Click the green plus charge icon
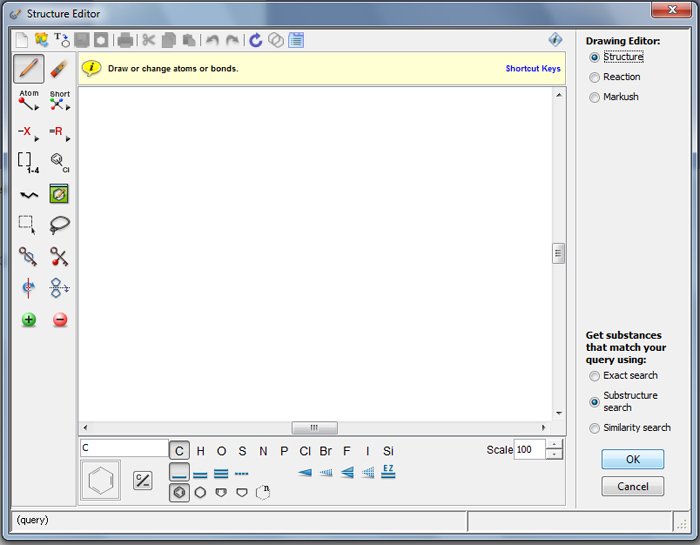 click(x=29, y=320)
